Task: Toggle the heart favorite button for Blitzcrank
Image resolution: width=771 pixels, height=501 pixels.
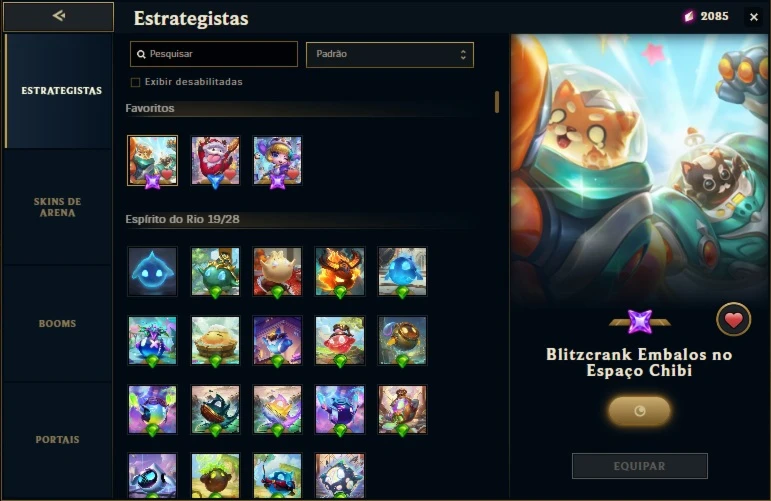Action: [733, 320]
